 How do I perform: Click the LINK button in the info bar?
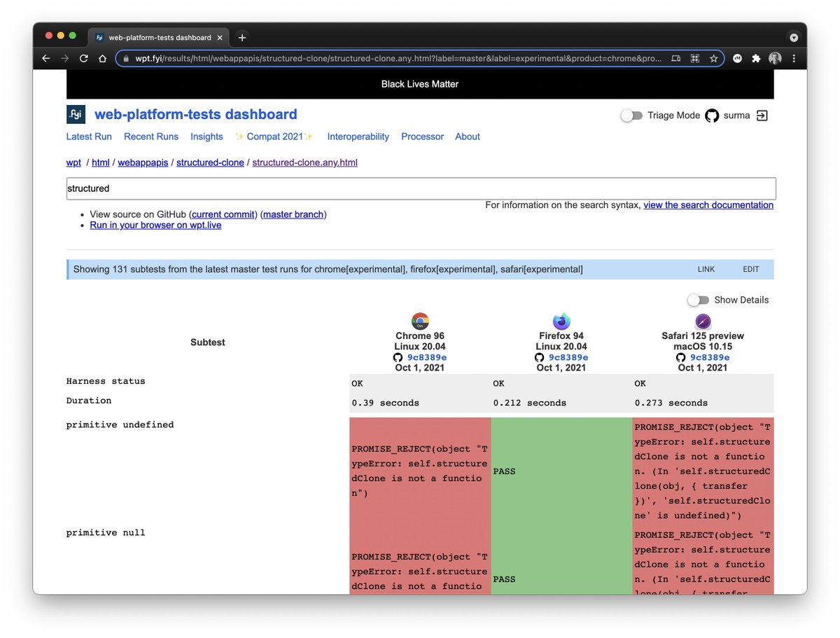click(x=706, y=270)
